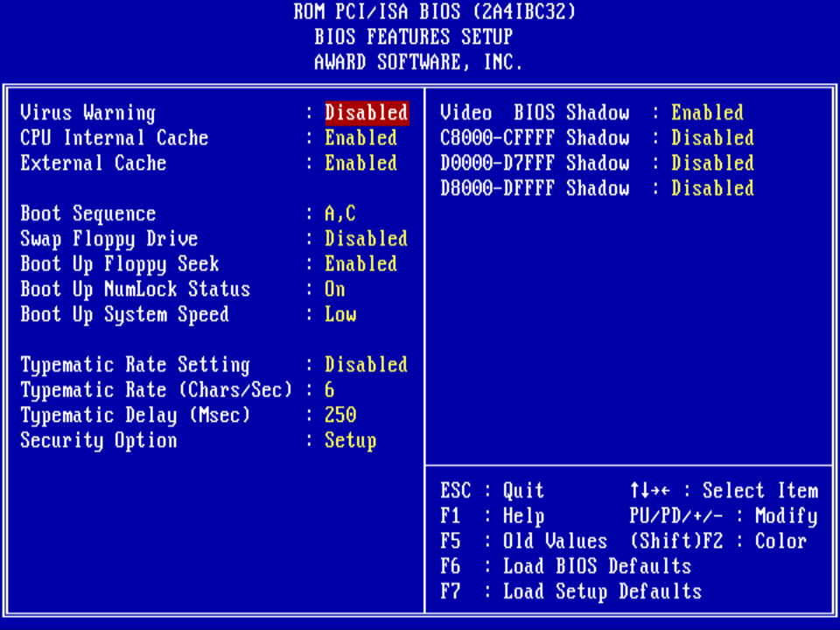The image size is (840, 630).
Task: Click the D0000-D7FFF Shadow label
Action: tap(535, 164)
